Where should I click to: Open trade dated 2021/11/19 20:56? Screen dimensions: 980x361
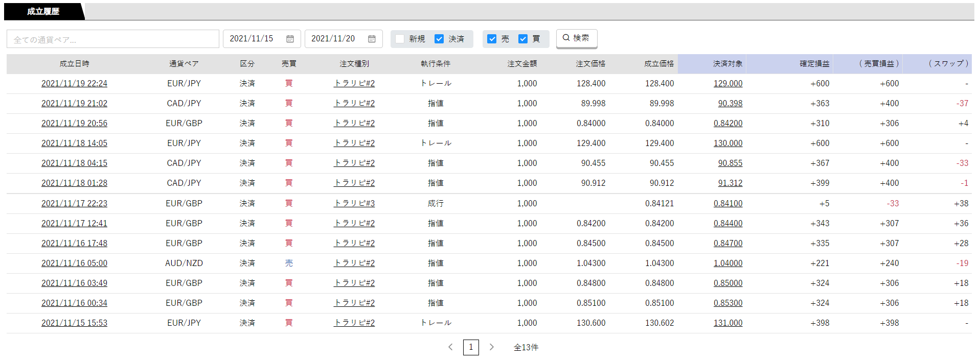(74, 123)
